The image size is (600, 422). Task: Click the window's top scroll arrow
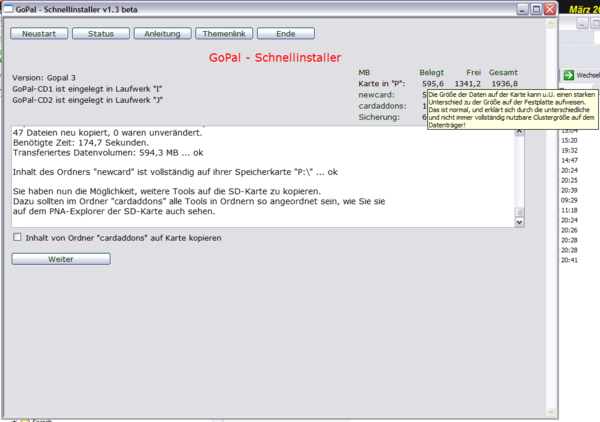[551, 24]
